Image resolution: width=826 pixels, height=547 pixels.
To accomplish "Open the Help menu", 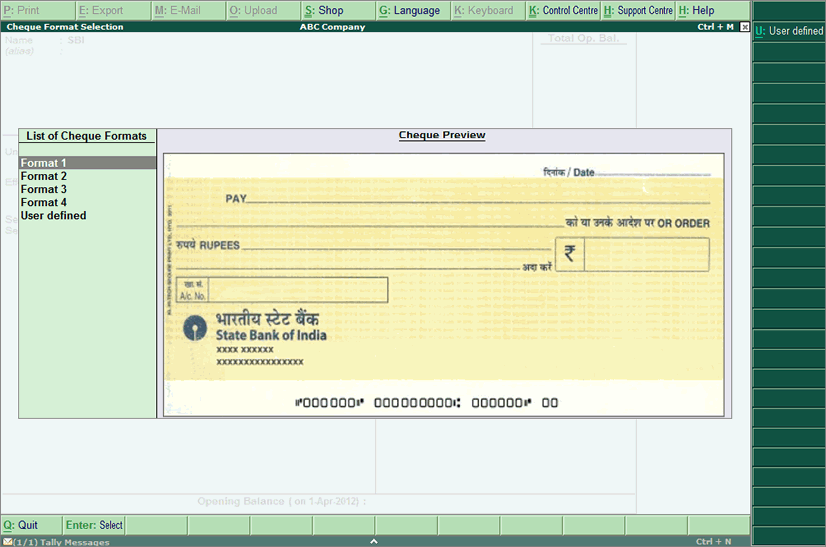I will [713, 11].
